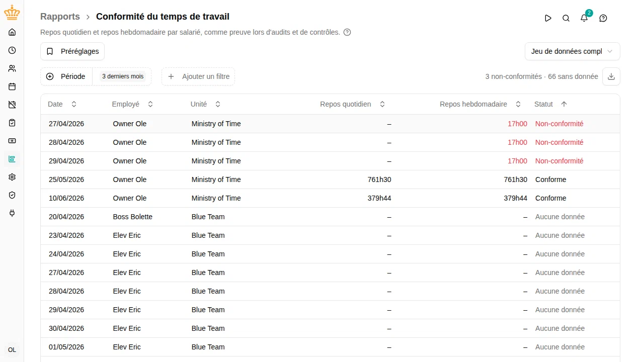Screen dimensions: 644x362
Task: Click Aucune donnée in the 01/05/2026 row
Action: coord(560,347)
